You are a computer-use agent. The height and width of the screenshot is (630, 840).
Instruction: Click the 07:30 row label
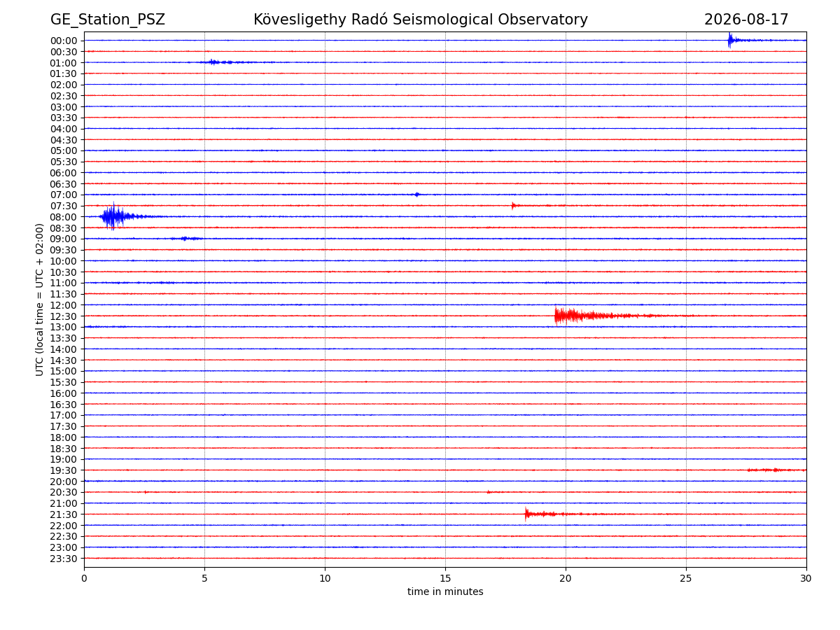coord(64,206)
